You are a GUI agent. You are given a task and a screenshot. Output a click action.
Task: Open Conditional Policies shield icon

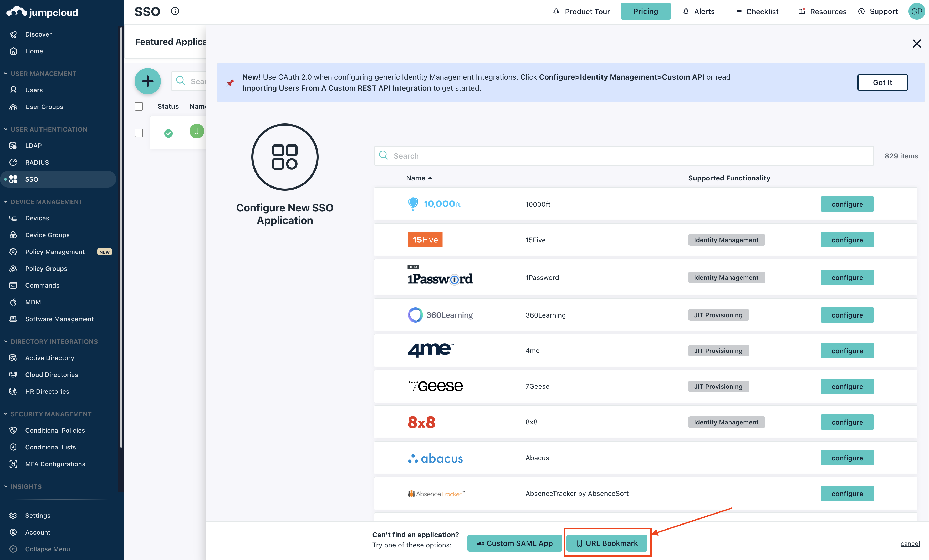pos(13,430)
